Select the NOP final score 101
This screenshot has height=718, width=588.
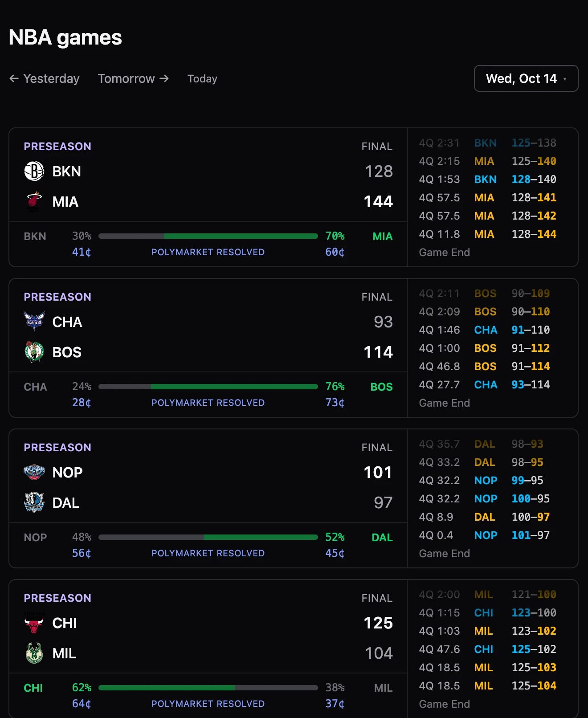pyautogui.click(x=378, y=473)
